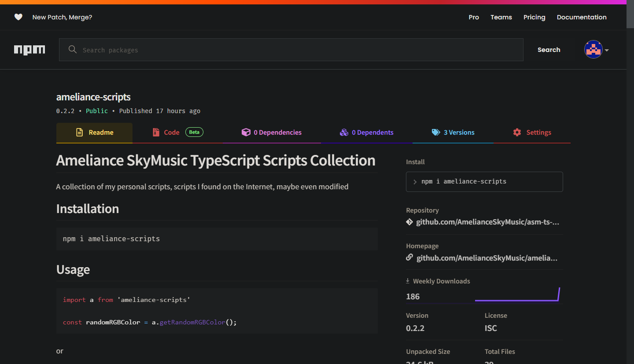Open the Code tab

pos(178,132)
